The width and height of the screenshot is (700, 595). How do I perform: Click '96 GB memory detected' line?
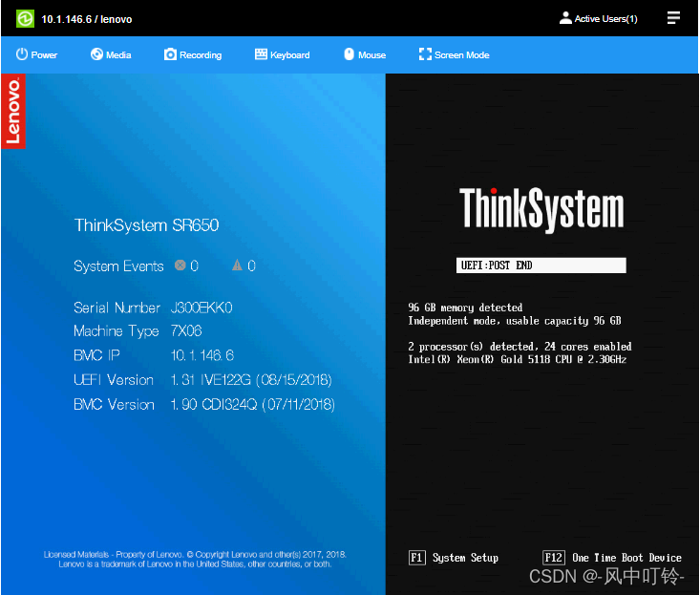465,308
